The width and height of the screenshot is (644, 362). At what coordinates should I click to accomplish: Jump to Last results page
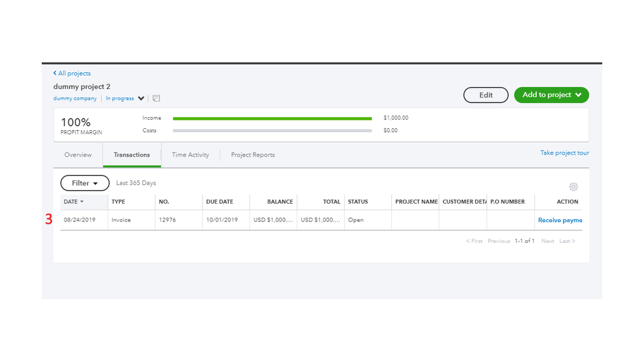tap(567, 241)
